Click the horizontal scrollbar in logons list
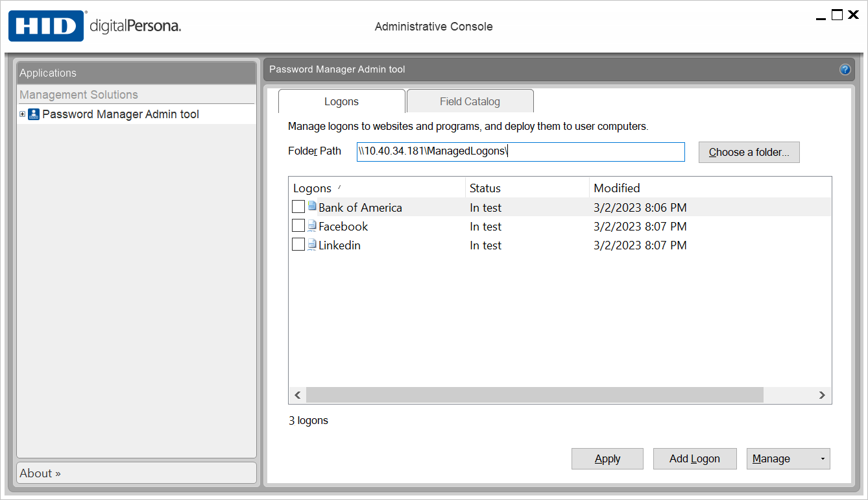Image resolution: width=868 pixels, height=500 pixels. 534,395
